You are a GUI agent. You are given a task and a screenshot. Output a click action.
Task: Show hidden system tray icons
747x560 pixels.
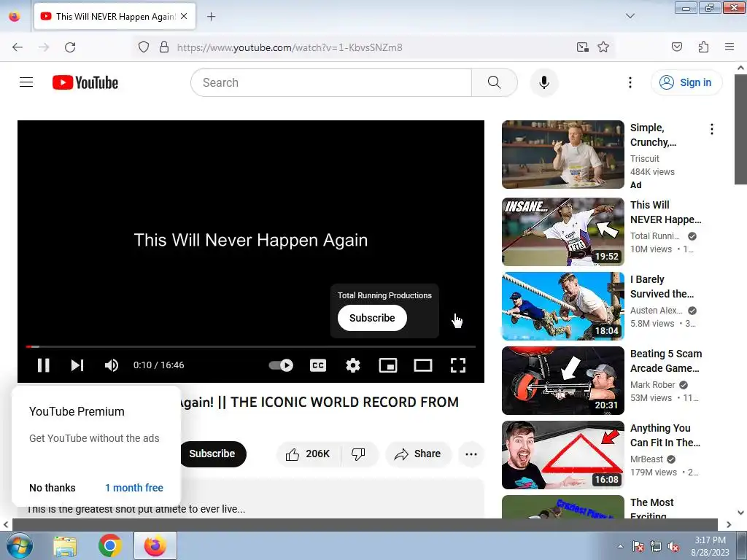click(620, 546)
